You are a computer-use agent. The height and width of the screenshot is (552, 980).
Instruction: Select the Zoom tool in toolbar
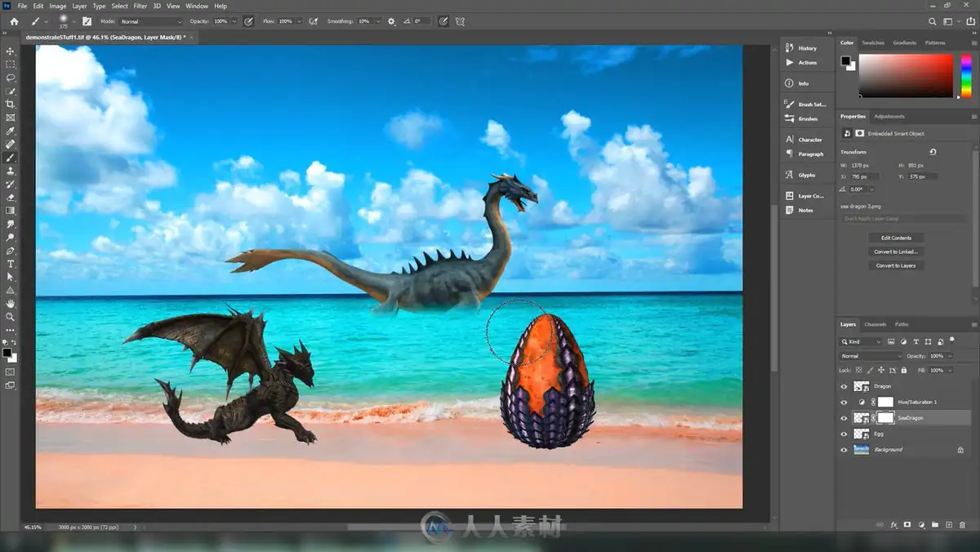(11, 317)
